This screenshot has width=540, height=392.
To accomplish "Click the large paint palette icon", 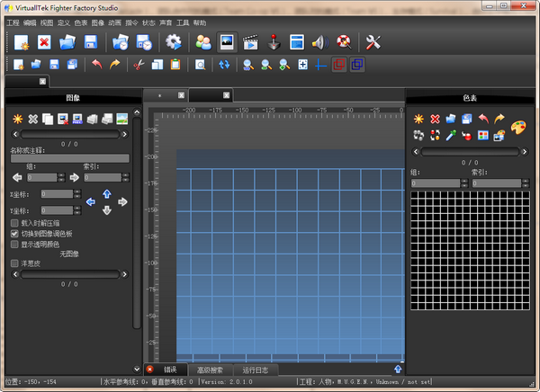I will [518, 127].
